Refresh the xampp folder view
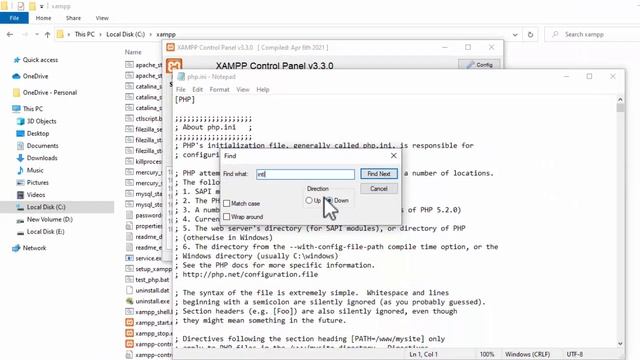 tap(530, 35)
